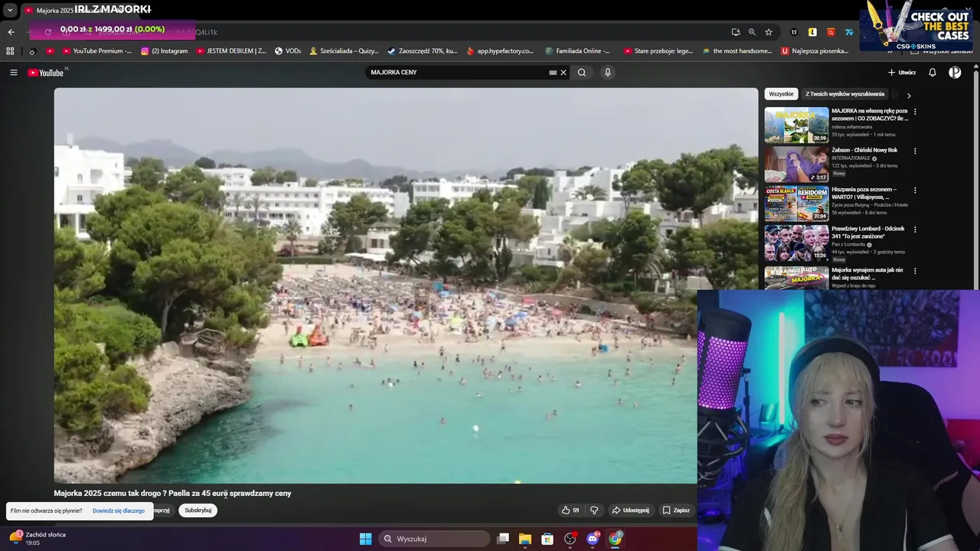Click the Subskrybuj button
This screenshot has width=980, height=551.
(198, 510)
